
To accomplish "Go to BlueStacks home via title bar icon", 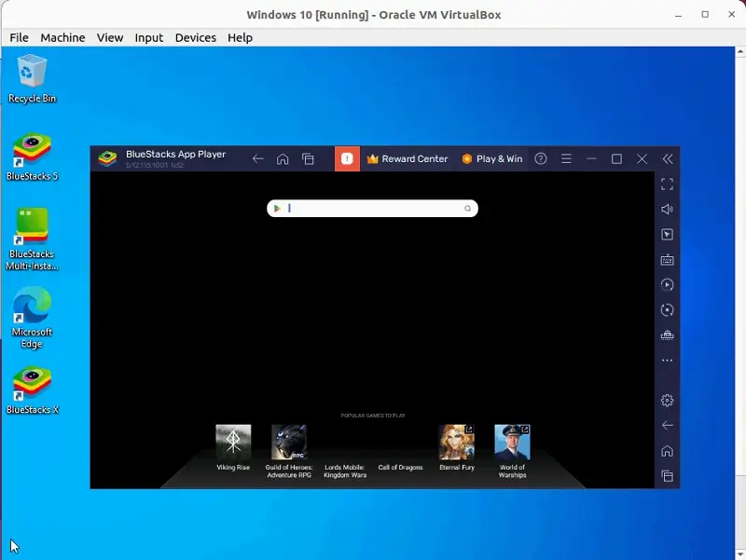I will [283, 158].
